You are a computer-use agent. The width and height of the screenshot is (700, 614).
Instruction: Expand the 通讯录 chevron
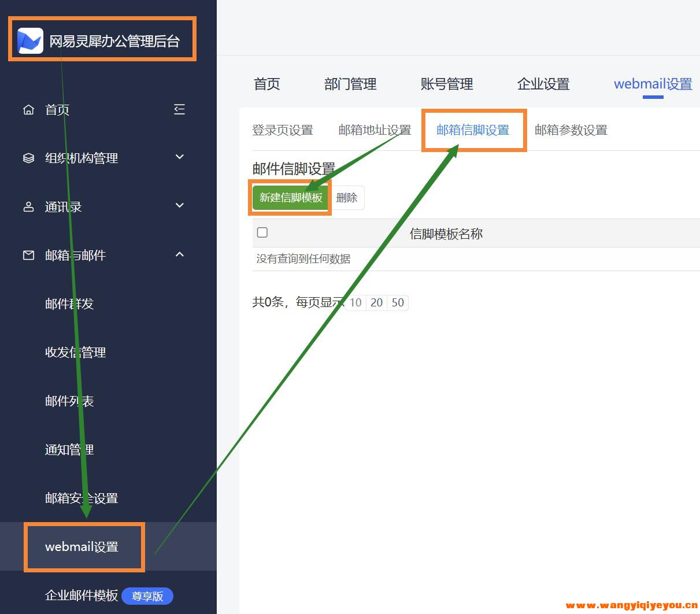(180, 205)
